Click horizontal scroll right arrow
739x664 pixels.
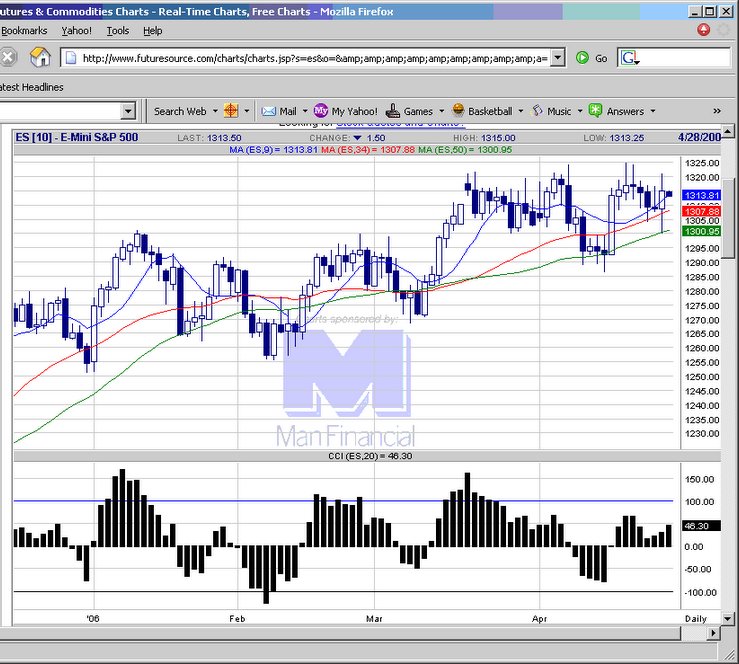(714, 633)
